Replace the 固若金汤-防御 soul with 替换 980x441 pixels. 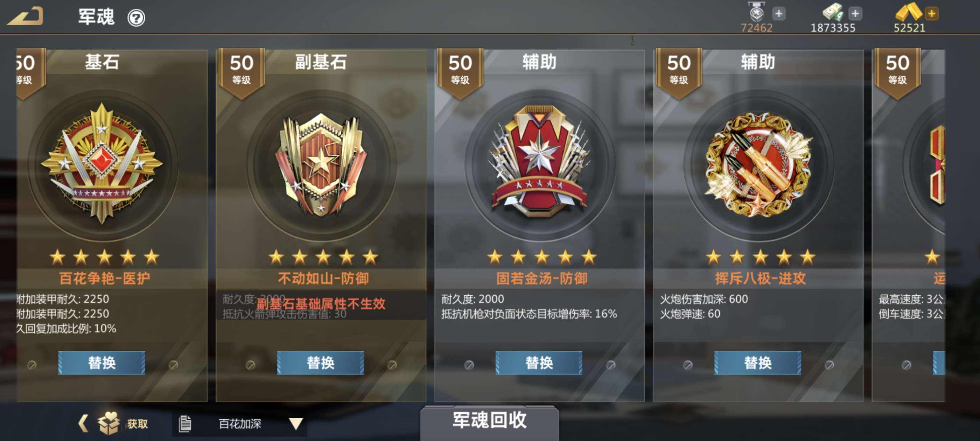click(x=539, y=362)
